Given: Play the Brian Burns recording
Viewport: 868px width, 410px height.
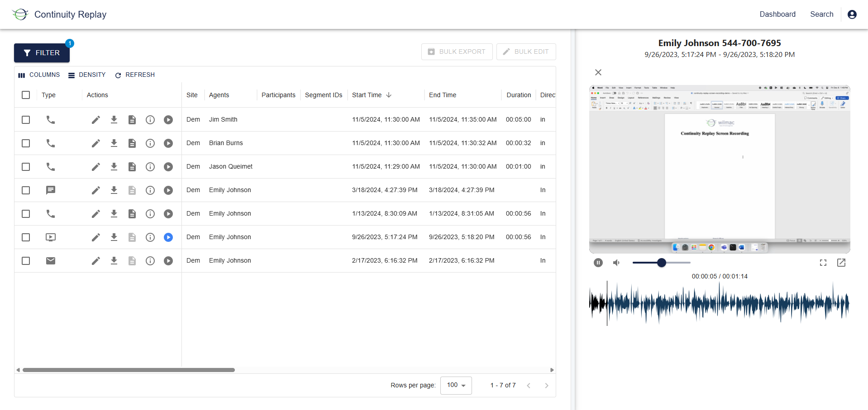Looking at the screenshot, I should tap(168, 143).
